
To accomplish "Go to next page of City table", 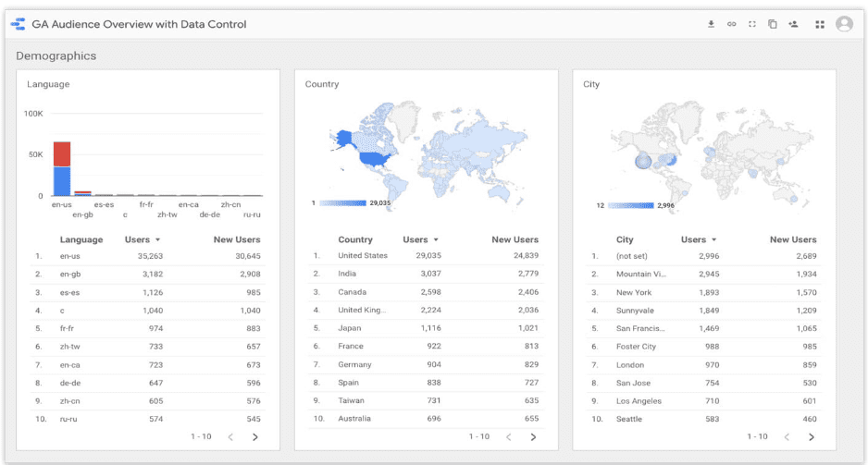I will pyautogui.click(x=812, y=436).
